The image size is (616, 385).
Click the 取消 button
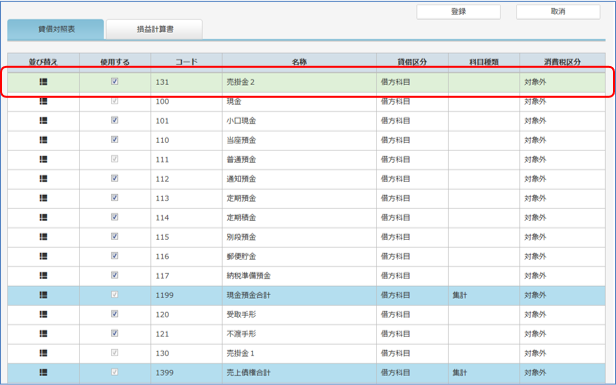click(x=558, y=12)
